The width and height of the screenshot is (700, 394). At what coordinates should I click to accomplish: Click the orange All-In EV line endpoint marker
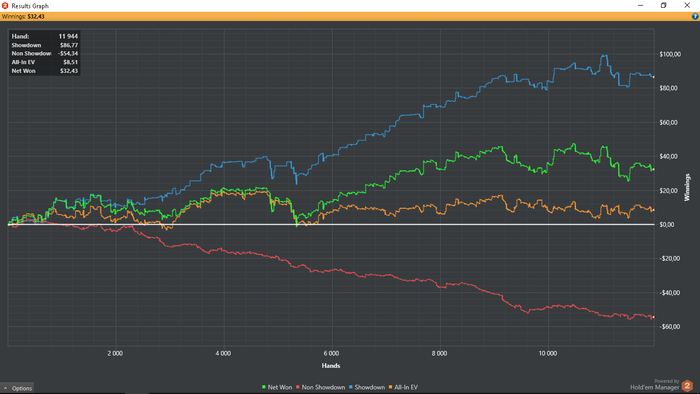(x=654, y=210)
